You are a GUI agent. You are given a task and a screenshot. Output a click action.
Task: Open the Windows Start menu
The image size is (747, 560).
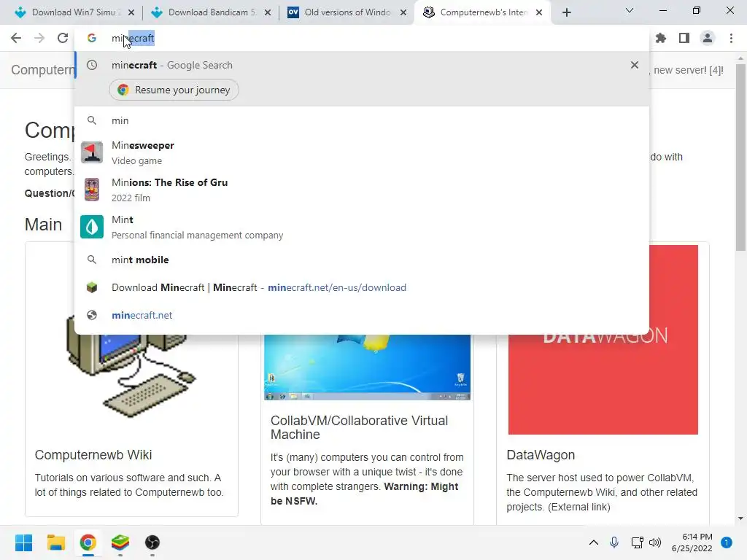[24, 542]
